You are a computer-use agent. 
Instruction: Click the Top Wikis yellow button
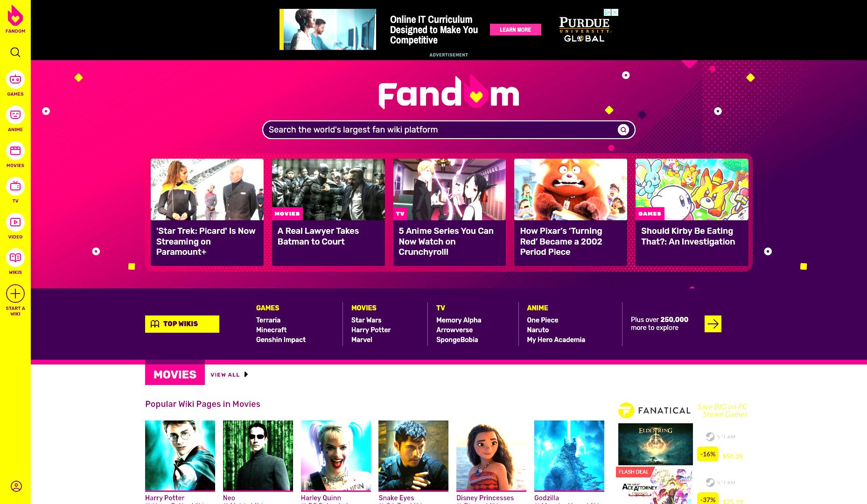[x=182, y=324]
